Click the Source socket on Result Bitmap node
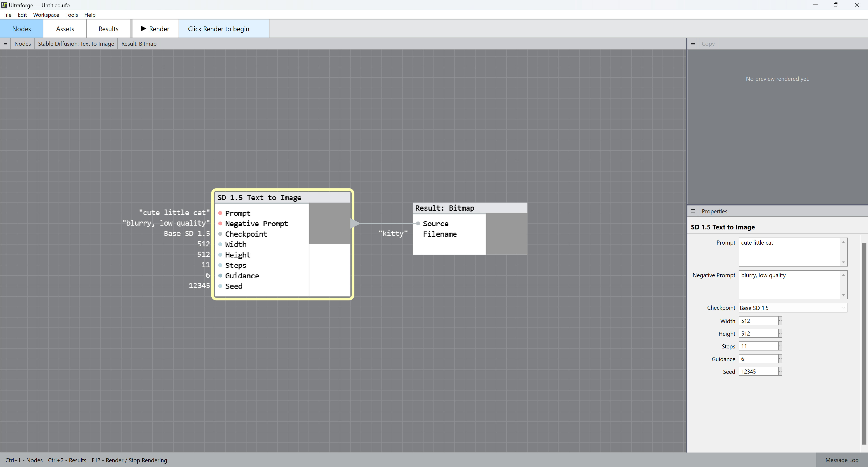Screen dimensions: 868x467 418,224
